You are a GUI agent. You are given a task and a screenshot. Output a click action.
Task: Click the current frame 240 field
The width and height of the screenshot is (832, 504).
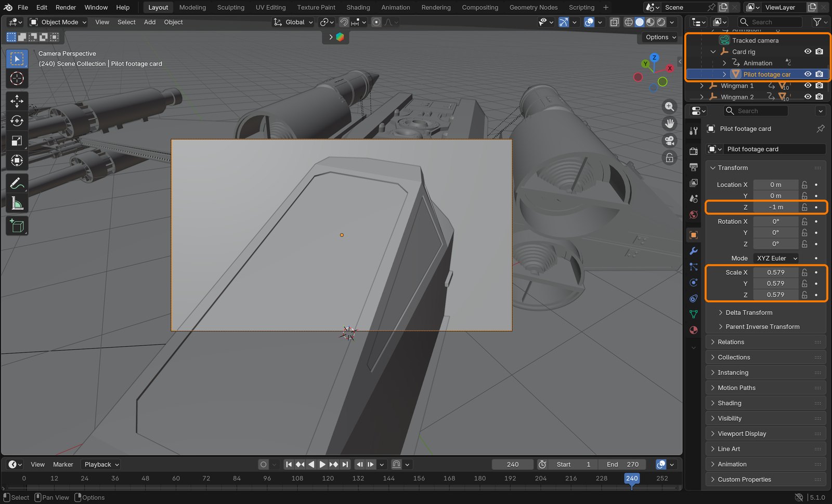click(x=513, y=465)
